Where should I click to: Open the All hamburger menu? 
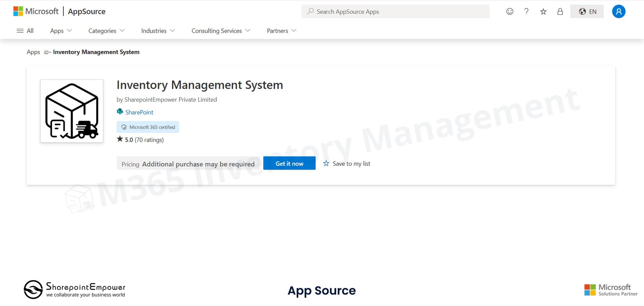coord(25,31)
